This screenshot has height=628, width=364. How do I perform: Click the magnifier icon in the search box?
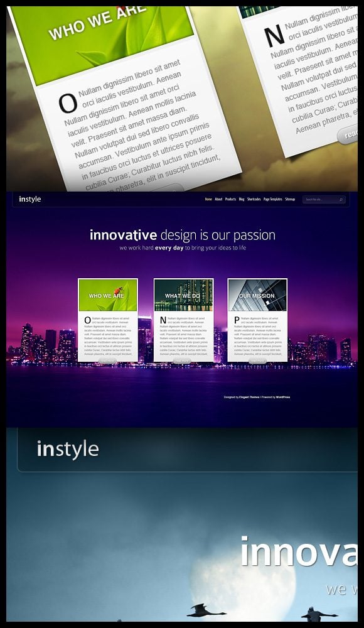[341, 200]
